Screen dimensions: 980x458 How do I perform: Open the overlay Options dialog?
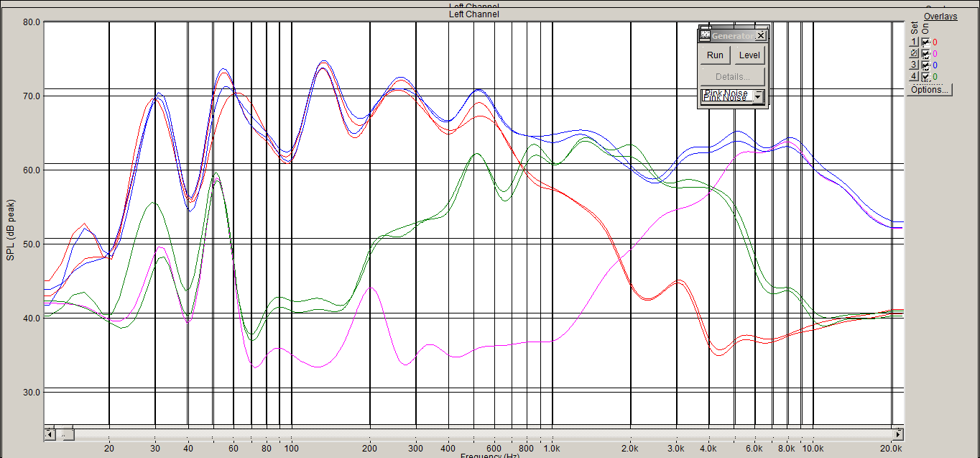tap(930, 90)
